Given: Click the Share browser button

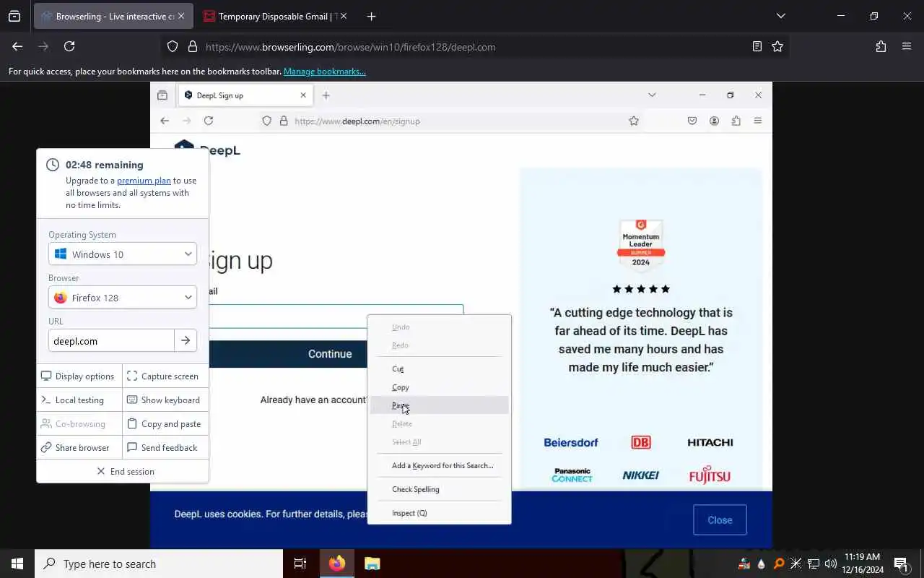Looking at the screenshot, I should [79, 448].
